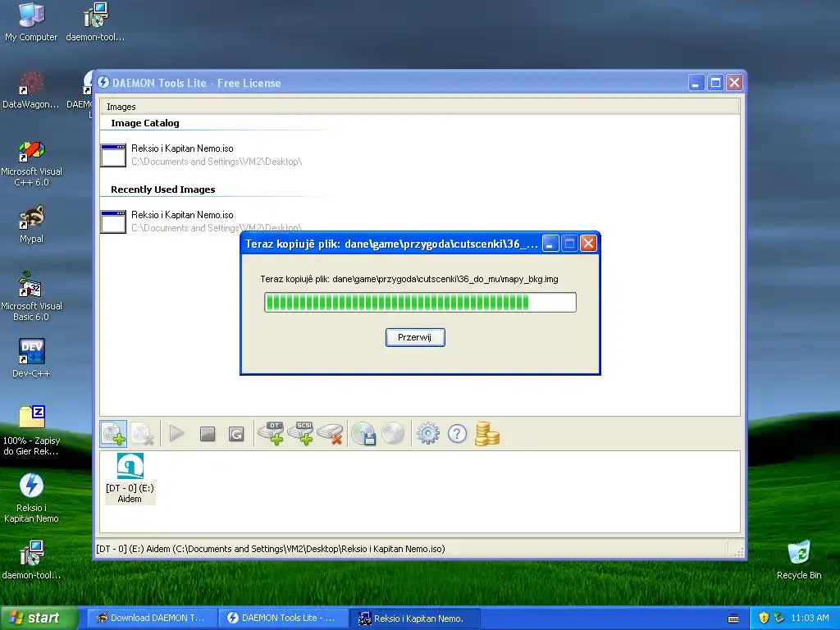Close the DAEMON Tools Lite window

tap(734, 83)
